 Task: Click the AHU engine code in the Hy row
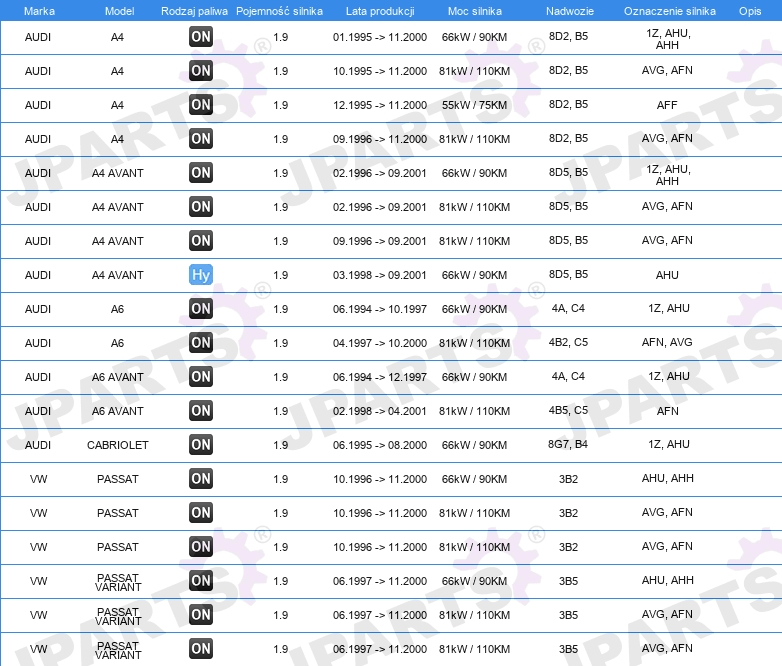coord(667,275)
